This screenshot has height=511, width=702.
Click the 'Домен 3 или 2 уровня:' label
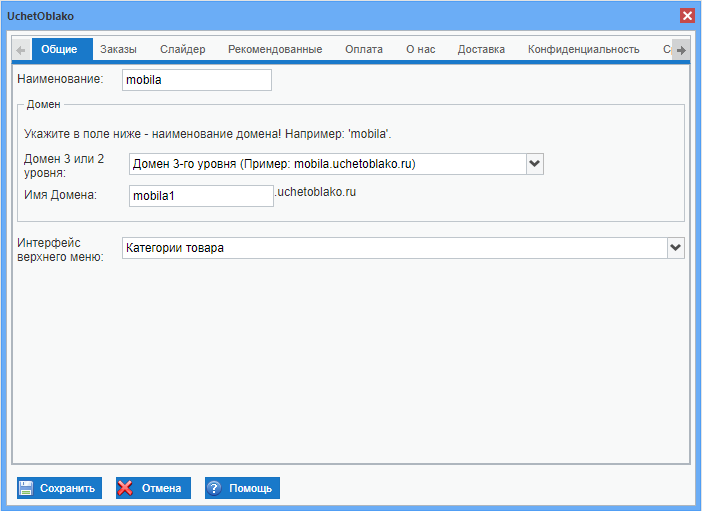[64, 166]
